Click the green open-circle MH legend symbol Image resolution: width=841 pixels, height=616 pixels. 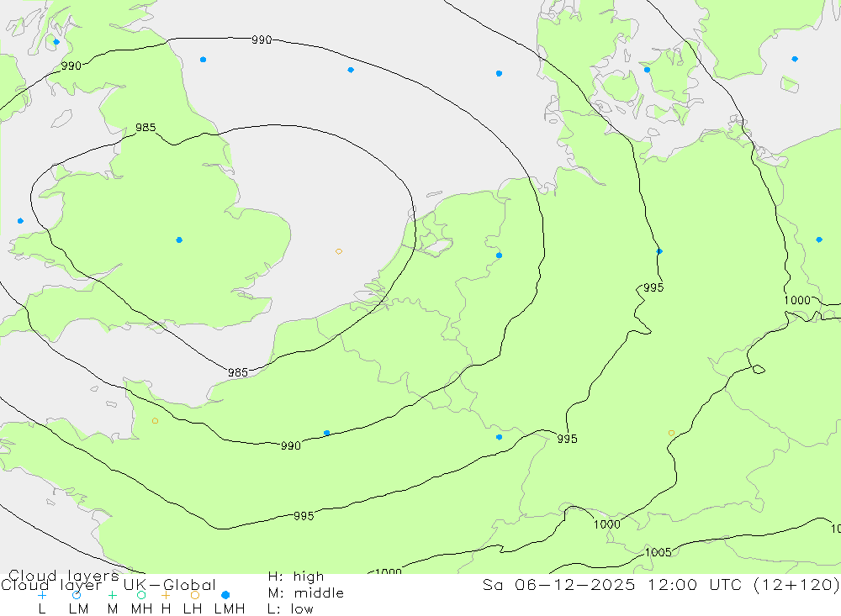[x=141, y=595]
